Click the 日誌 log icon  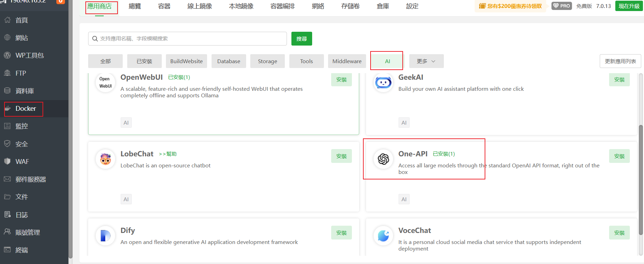7,215
